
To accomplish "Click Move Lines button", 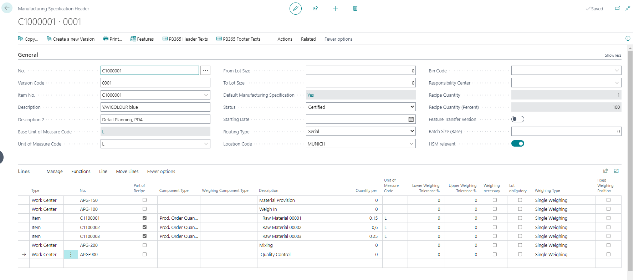I will [x=127, y=172].
